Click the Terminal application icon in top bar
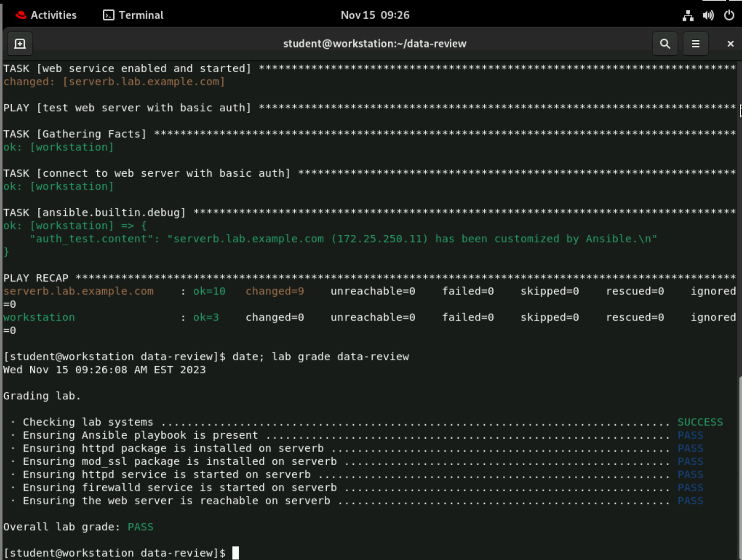Viewport: 742px width, 560px height. (109, 15)
